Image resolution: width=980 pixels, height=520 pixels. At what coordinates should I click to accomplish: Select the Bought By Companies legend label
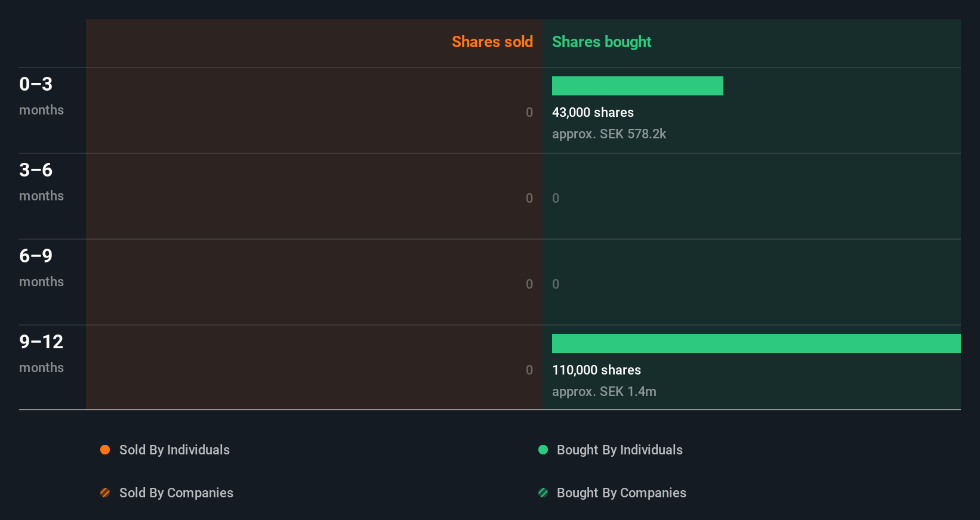coord(621,493)
